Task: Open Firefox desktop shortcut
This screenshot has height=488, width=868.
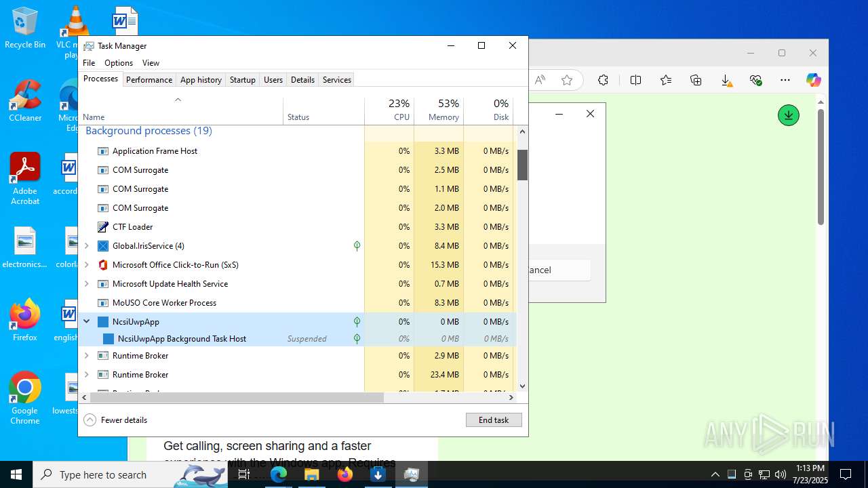Action: [x=25, y=320]
